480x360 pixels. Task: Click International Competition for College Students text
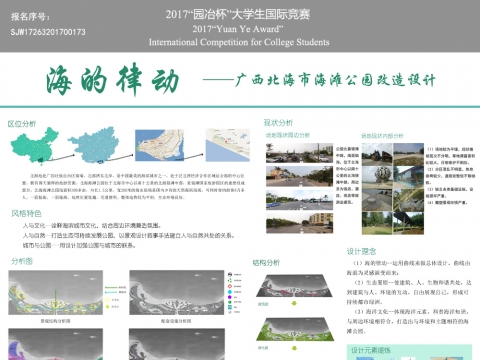(239, 42)
